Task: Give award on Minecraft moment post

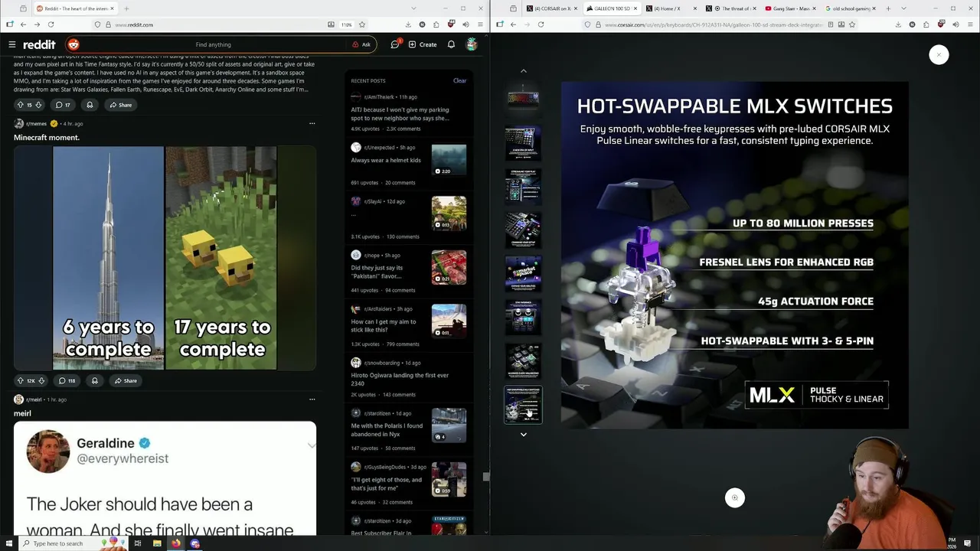Action: (95, 380)
